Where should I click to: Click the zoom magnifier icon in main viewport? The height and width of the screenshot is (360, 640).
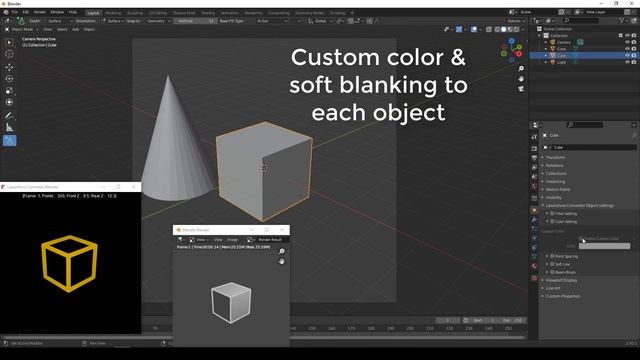[521, 69]
